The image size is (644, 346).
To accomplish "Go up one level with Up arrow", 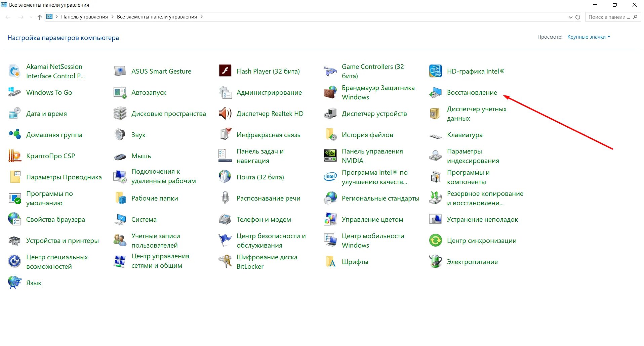I will click(40, 17).
